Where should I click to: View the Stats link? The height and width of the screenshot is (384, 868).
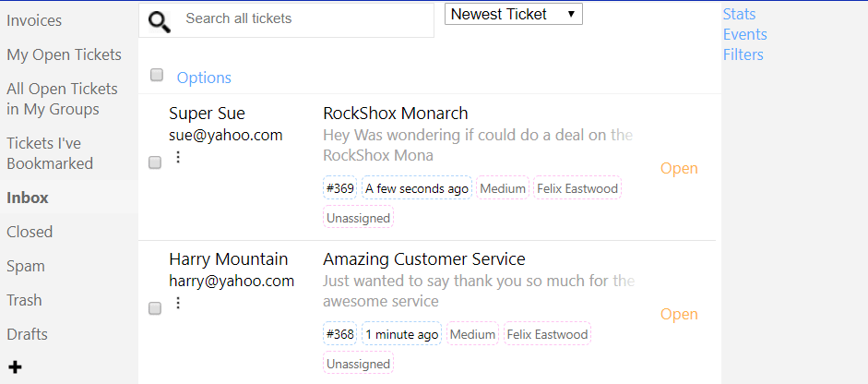739,14
